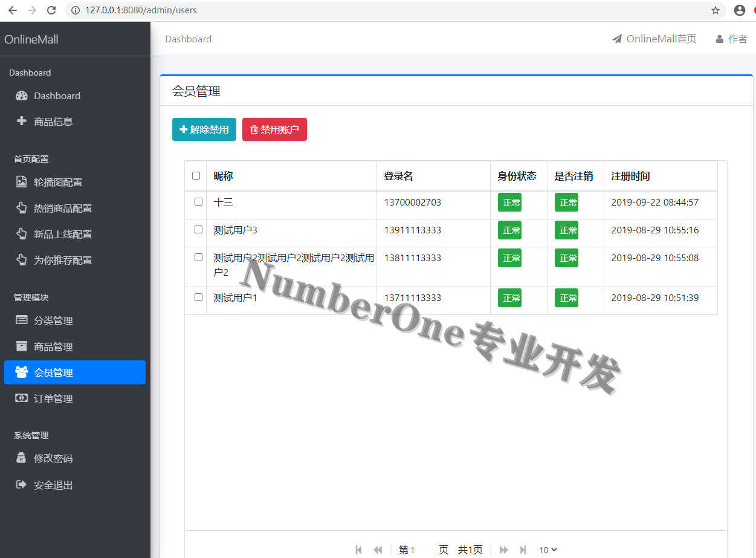
Task: Click the OnlineMall brand logo text
Action: (31, 39)
